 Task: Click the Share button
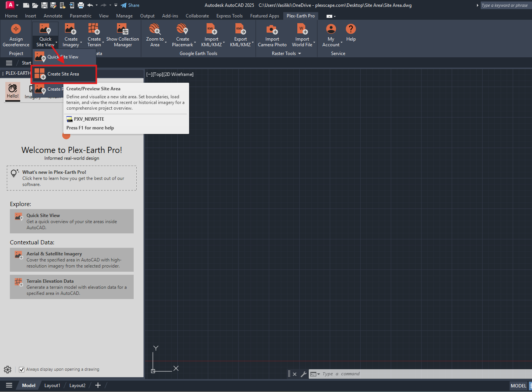click(x=130, y=5)
